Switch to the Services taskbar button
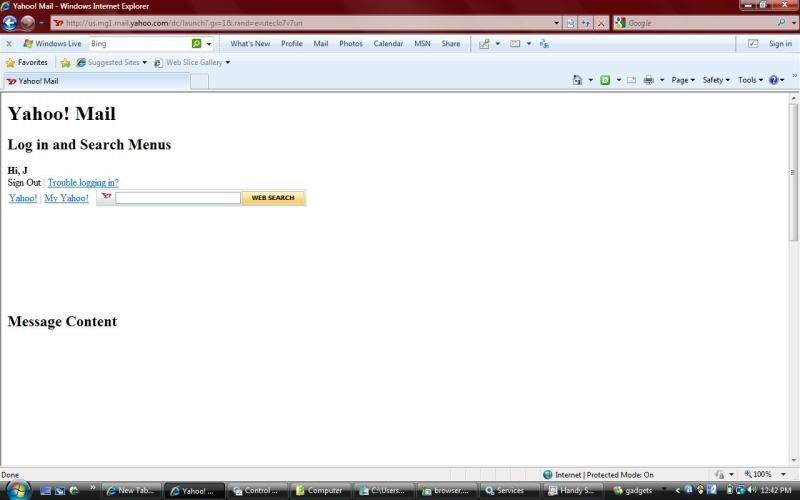This screenshot has height=500, width=800. pos(510,491)
